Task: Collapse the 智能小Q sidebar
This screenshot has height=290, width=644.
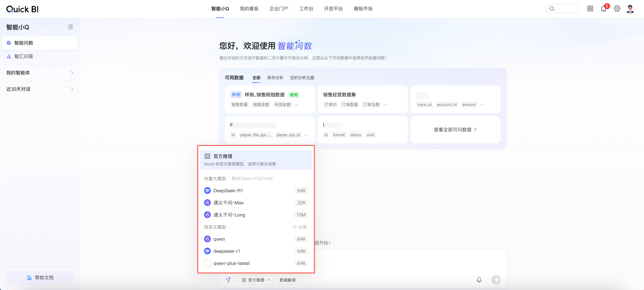Action: [71, 27]
